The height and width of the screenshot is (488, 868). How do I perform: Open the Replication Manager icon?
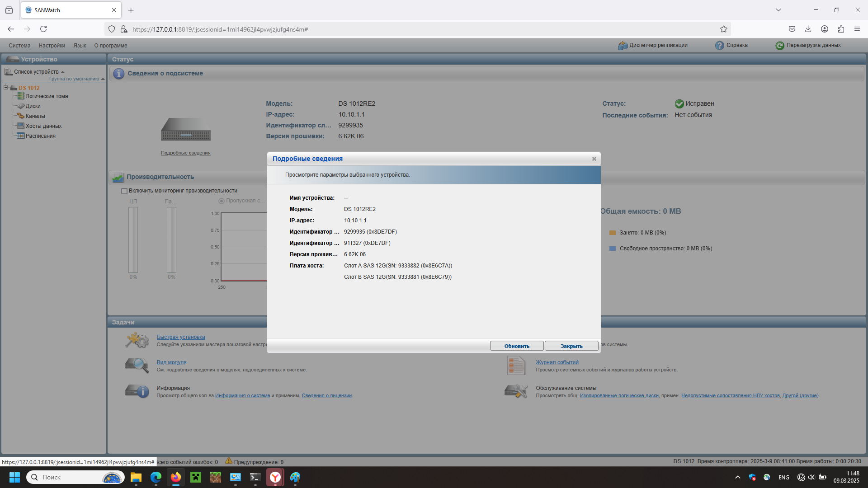coord(623,46)
